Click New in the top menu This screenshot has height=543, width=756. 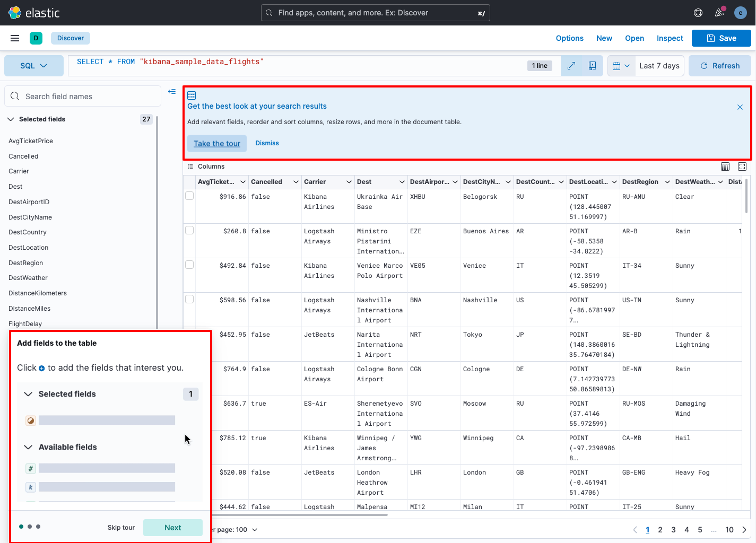[x=604, y=38]
